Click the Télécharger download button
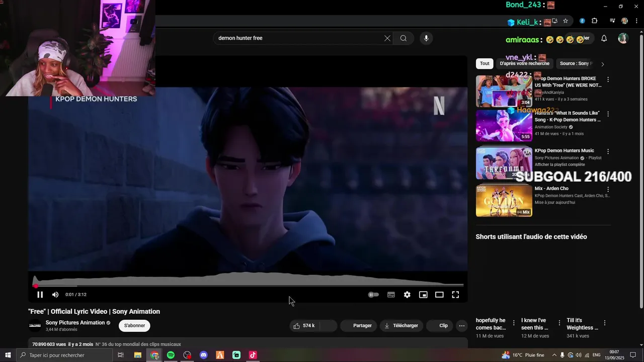 401,326
